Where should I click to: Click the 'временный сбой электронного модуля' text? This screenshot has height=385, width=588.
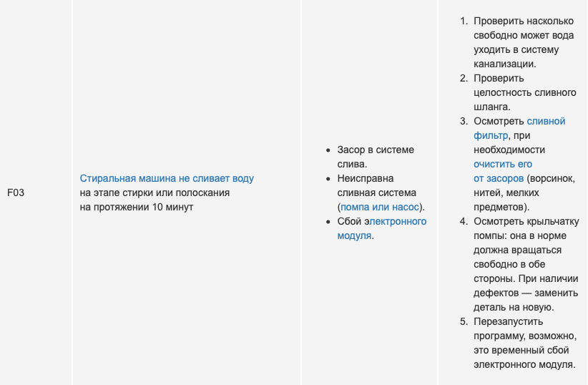(524, 357)
